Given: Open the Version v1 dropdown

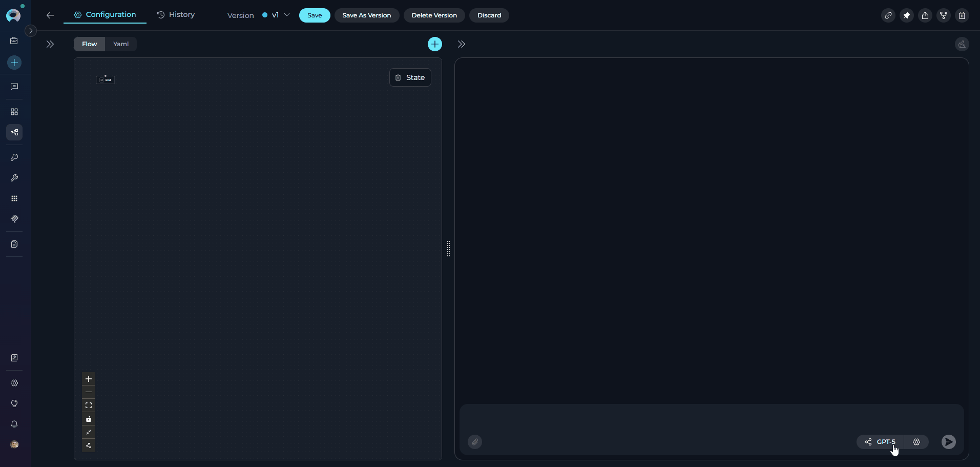Looking at the screenshot, I should (x=276, y=15).
